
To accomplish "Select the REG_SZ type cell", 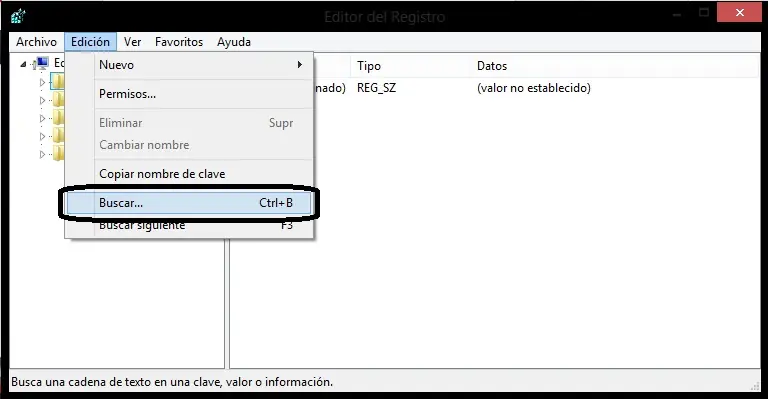I will [x=376, y=88].
